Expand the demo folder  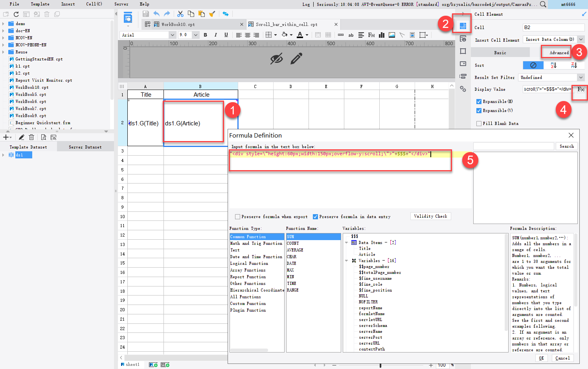pos(3,24)
